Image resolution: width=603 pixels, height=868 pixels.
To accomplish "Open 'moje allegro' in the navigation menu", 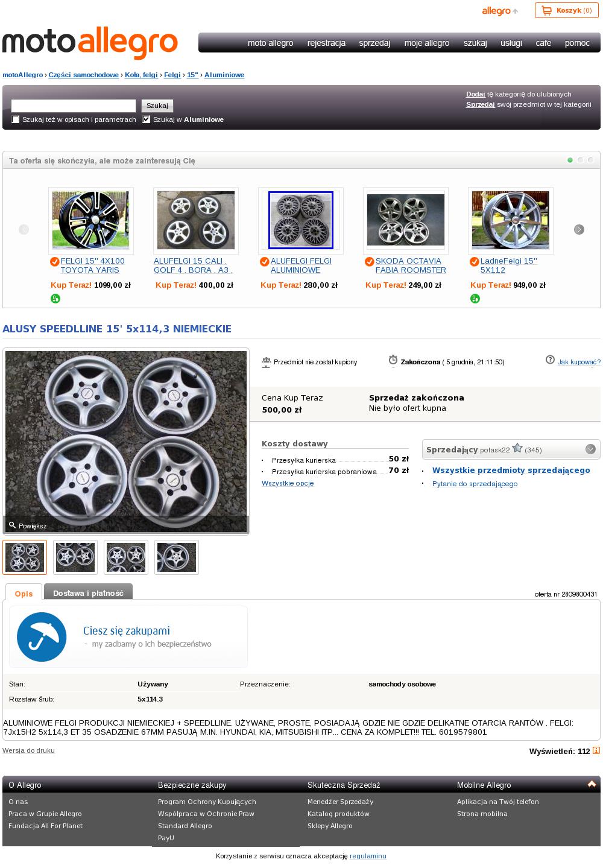I will coord(426,43).
